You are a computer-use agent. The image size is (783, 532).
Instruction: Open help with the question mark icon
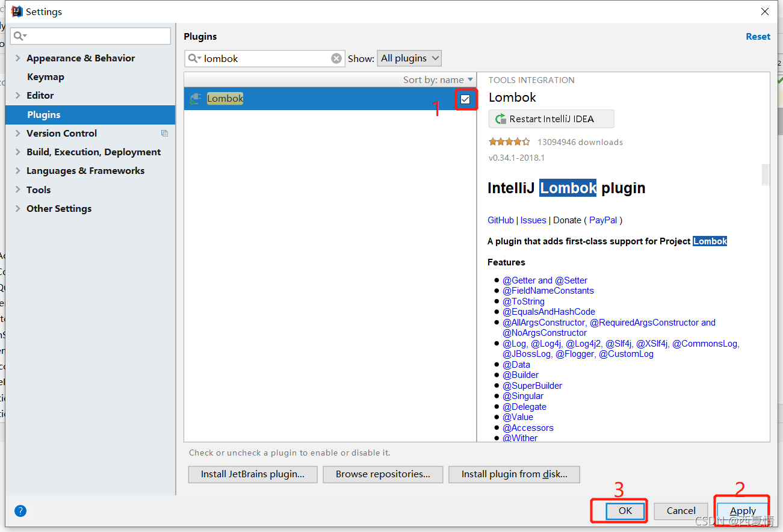point(20,511)
